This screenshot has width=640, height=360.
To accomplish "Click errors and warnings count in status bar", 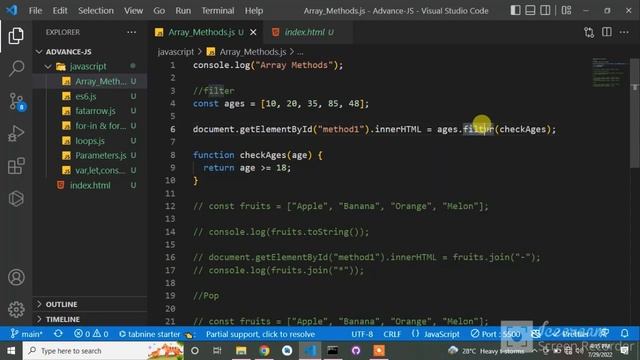I will 91,334.
